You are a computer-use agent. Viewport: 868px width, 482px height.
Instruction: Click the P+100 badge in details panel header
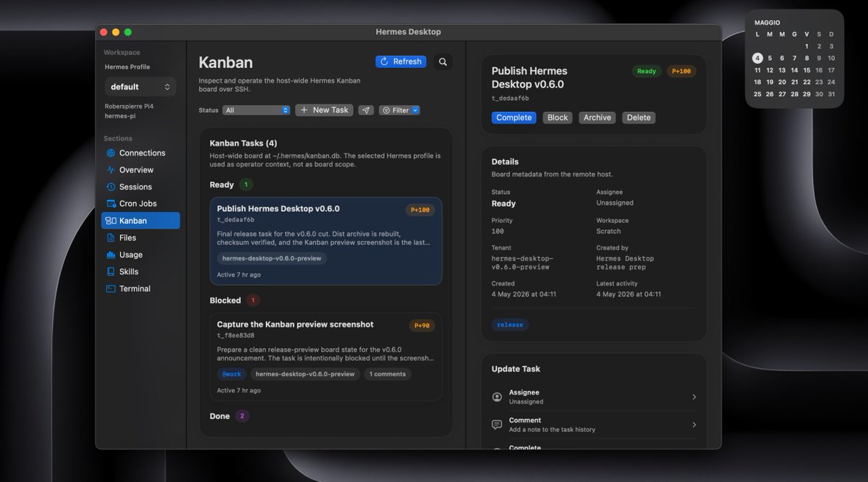pos(681,71)
